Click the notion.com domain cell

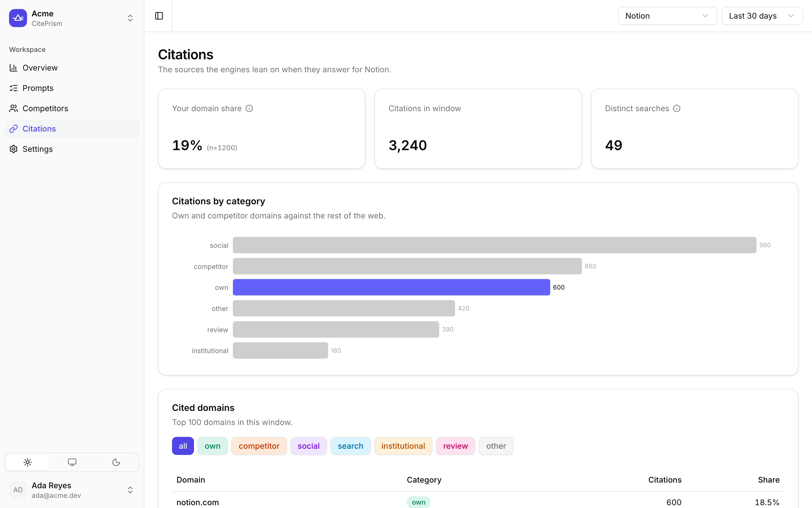[198, 502]
